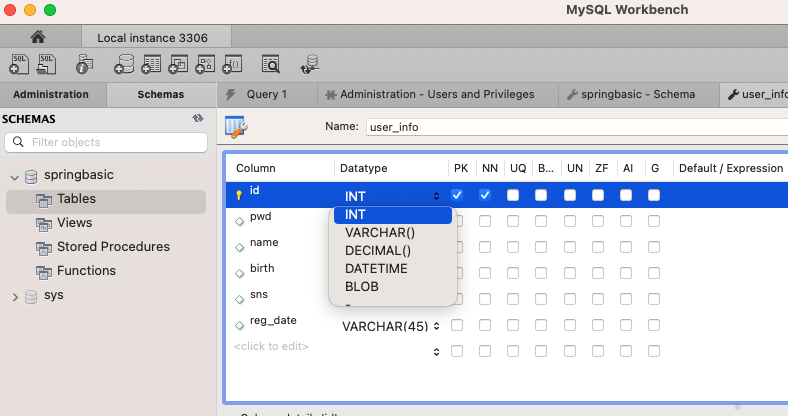Viewport: 788px width, 416px height.
Task: Create a new stored procedure icon
Action: (x=205, y=64)
